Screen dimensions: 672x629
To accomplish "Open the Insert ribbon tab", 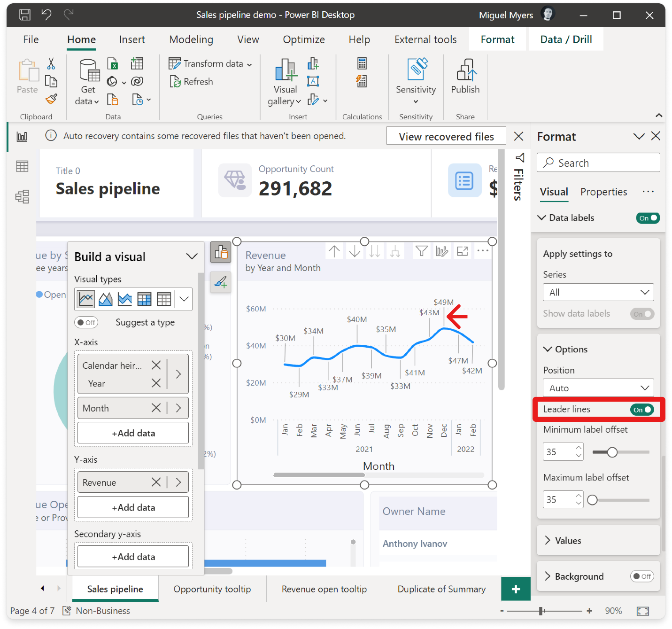I will tap(132, 39).
